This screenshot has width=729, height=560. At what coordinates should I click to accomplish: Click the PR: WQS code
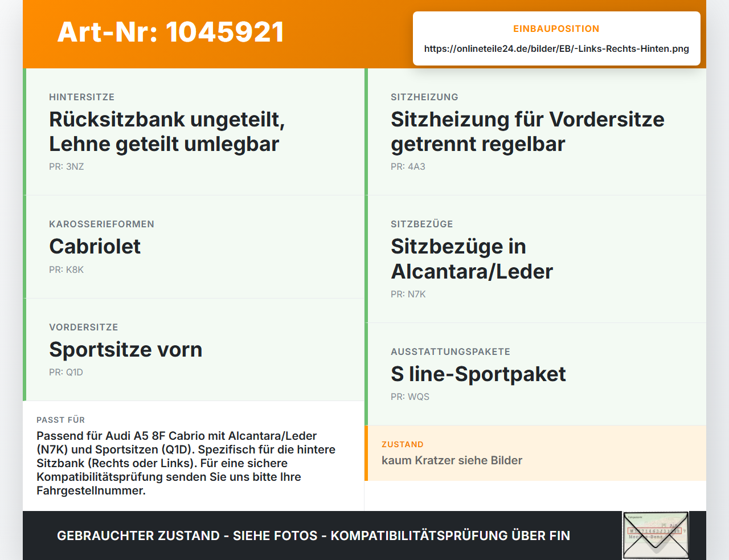tap(410, 397)
